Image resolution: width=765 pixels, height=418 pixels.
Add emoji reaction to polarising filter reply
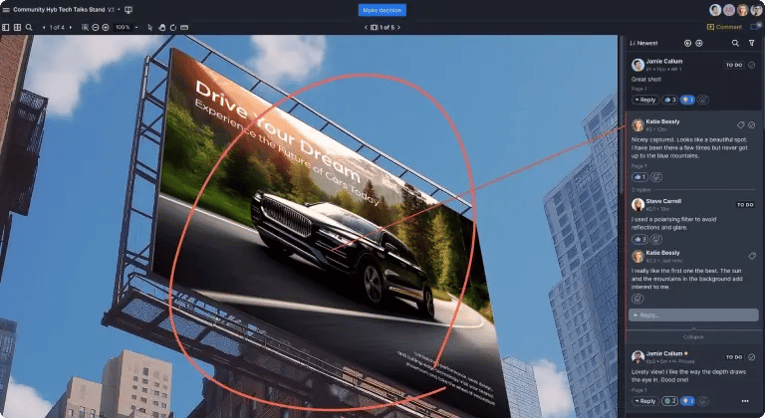click(656, 239)
